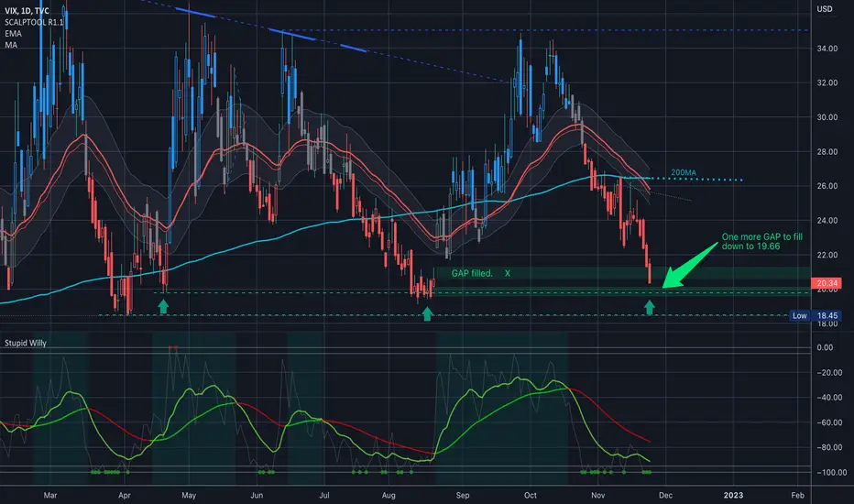
Task: Select the 'One more GAP to fill' note
Action: 762,241
